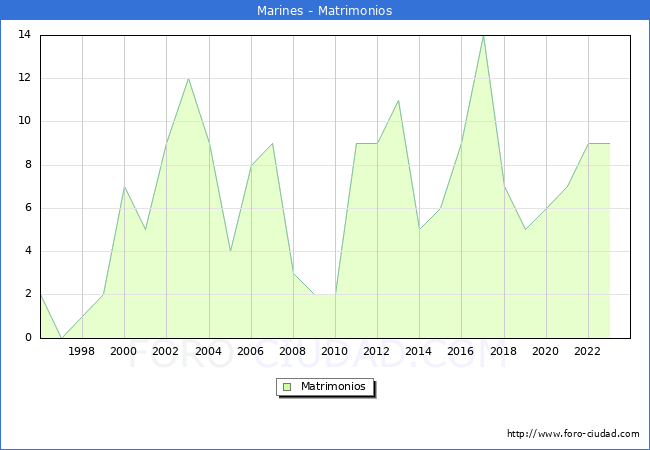Click the 10 y-axis label

point(24,121)
